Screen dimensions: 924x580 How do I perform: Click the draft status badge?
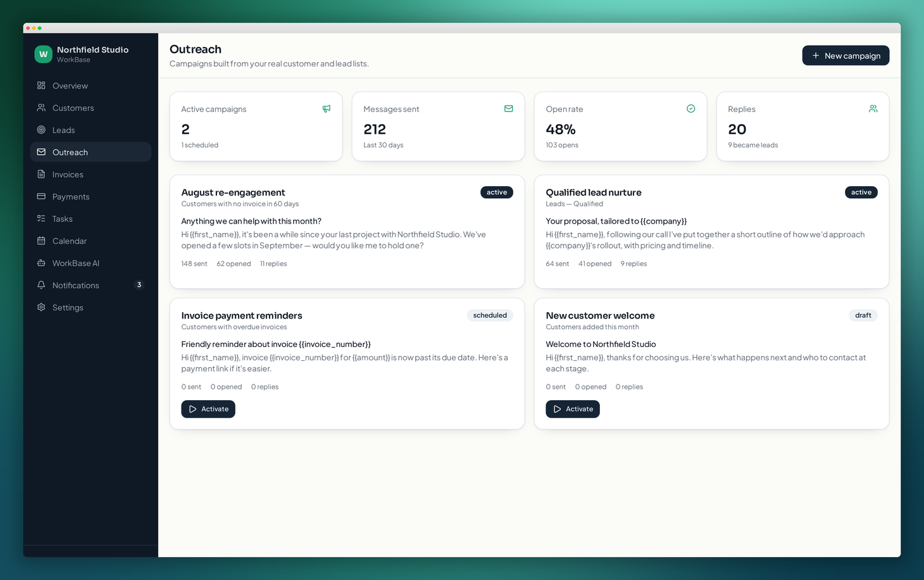point(863,315)
